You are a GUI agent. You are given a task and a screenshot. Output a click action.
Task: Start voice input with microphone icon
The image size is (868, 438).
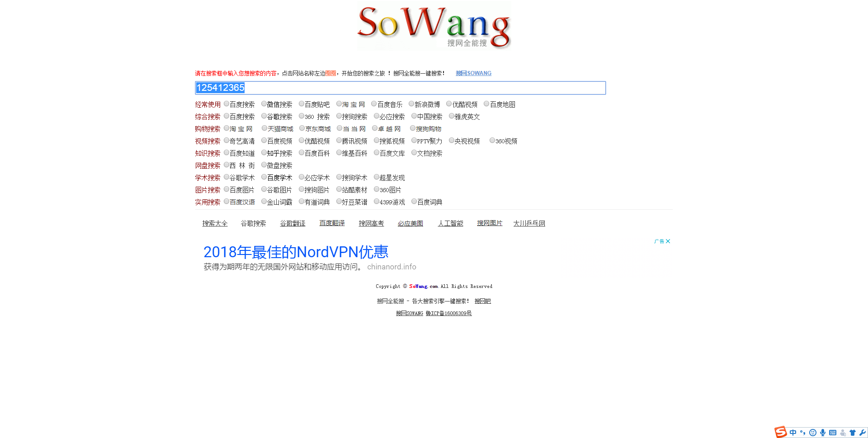[823, 433]
